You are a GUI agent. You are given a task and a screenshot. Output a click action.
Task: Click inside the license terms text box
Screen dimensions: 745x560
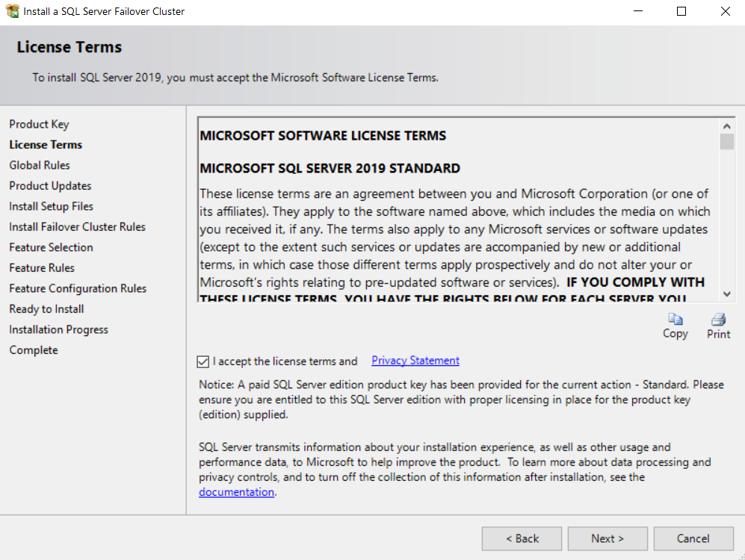click(x=459, y=209)
